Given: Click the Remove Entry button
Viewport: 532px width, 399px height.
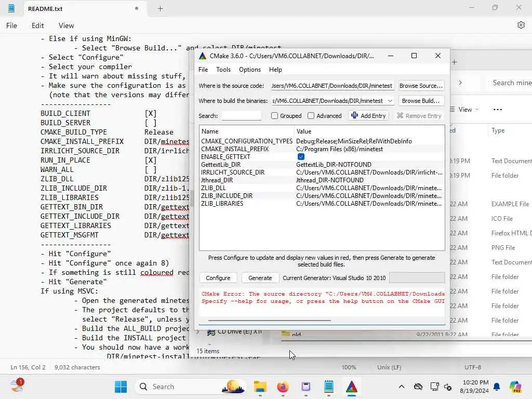Looking at the screenshot, I should (x=419, y=116).
